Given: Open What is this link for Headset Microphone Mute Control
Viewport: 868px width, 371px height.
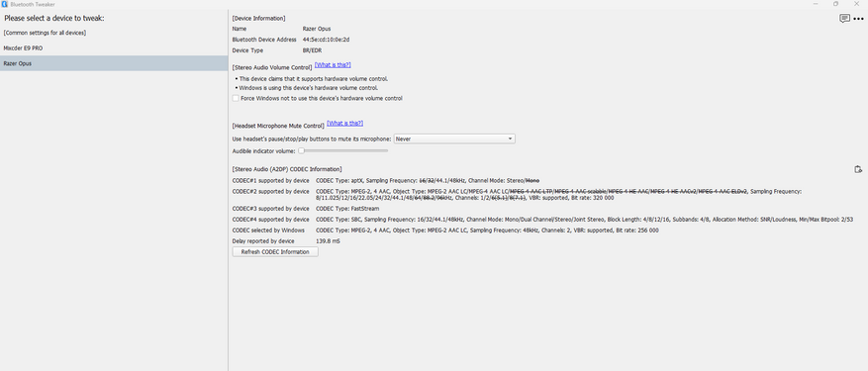Looking at the screenshot, I should click(x=344, y=123).
